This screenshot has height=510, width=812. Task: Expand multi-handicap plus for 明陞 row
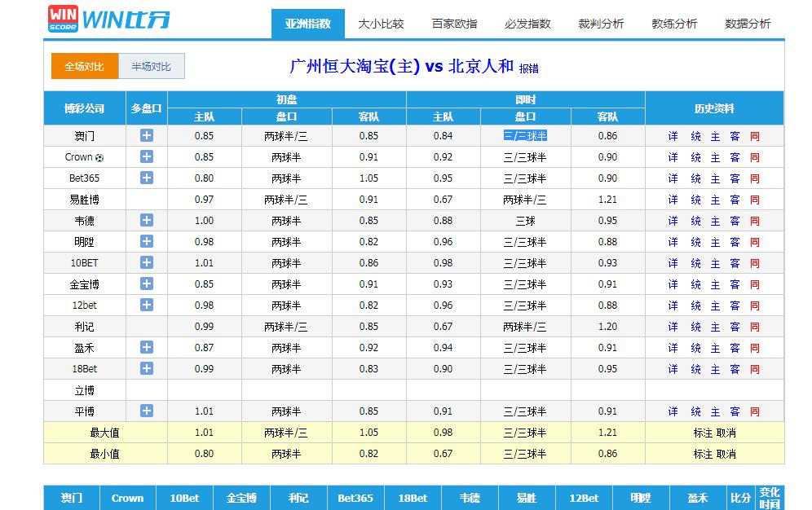[x=147, y=241]
